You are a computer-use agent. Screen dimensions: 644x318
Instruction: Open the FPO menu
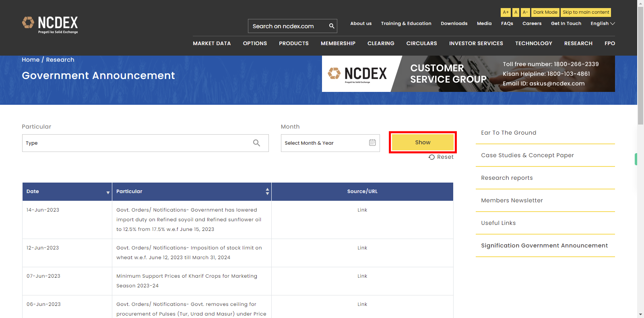coord(609,43)
